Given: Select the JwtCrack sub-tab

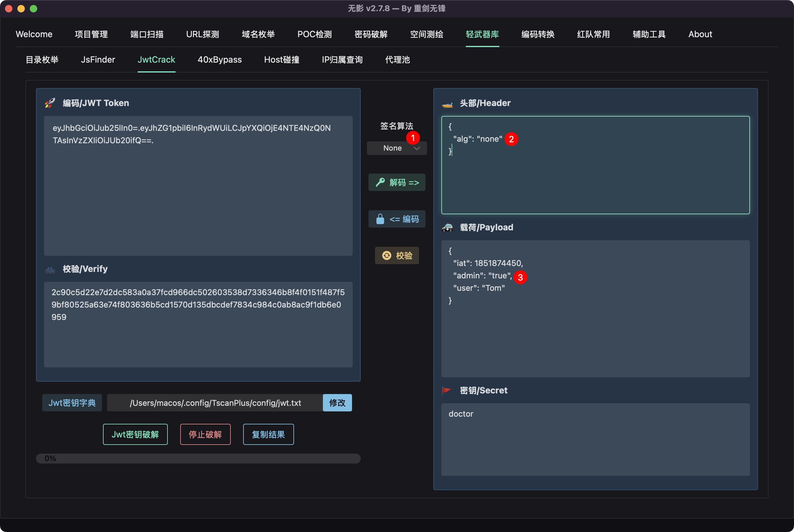Looking at the screenshot, I should pyautogui.click(x=157, y=60).
